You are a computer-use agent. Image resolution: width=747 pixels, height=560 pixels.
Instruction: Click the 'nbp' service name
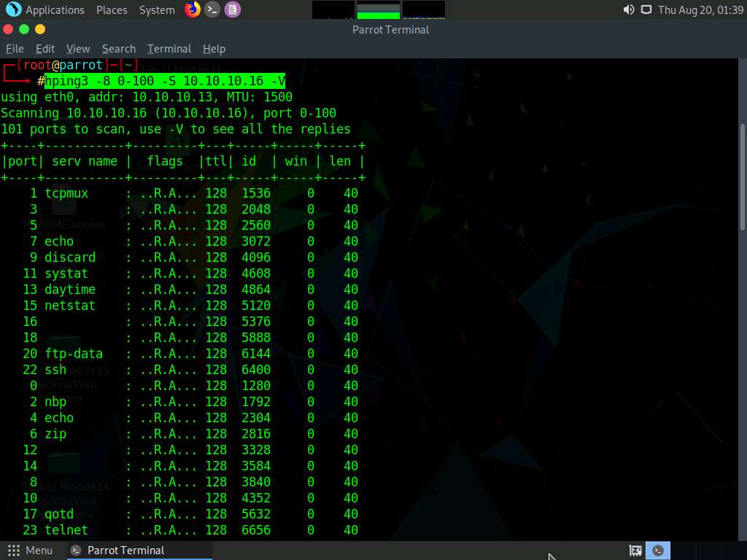(55, 402)
